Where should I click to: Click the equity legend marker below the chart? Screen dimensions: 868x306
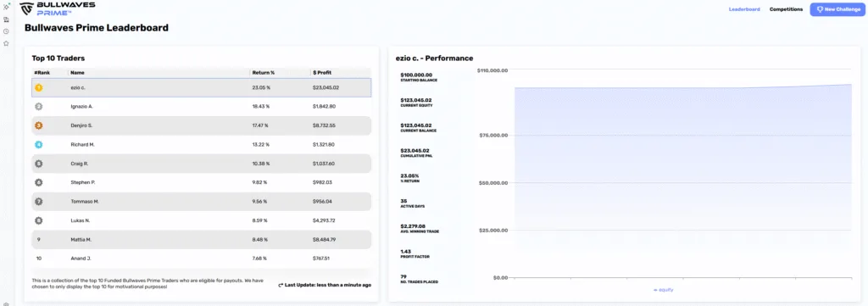click(x=655, y=289)
